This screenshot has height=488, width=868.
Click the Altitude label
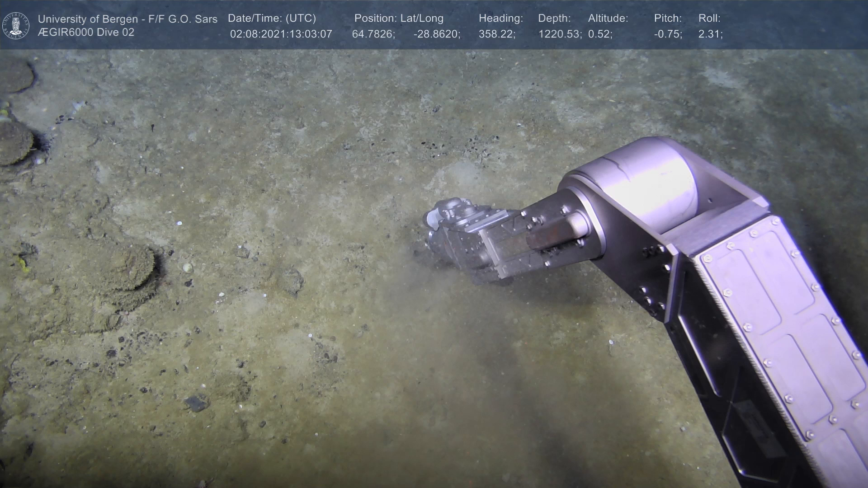[x=608, y=19]
